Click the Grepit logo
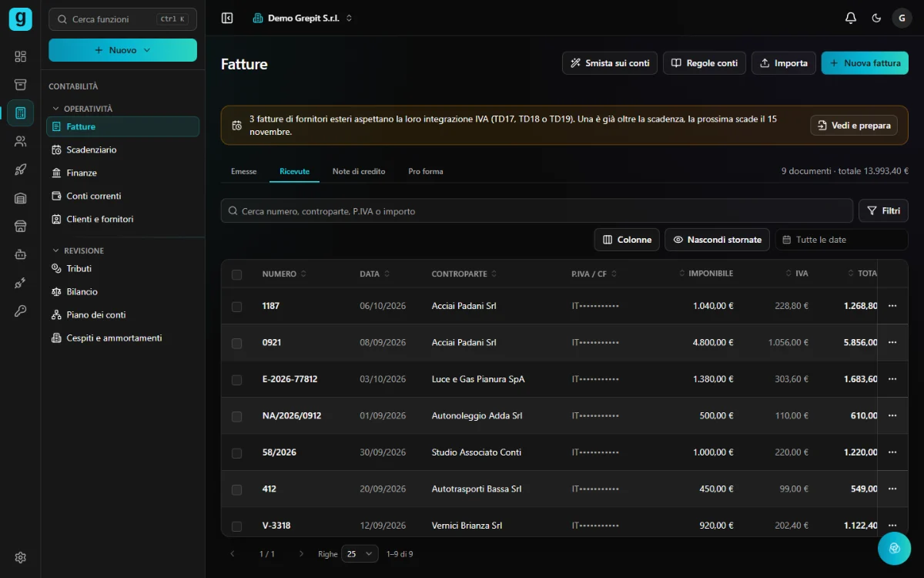The width and height of the screenshot is (924, 578). [20, 19]
